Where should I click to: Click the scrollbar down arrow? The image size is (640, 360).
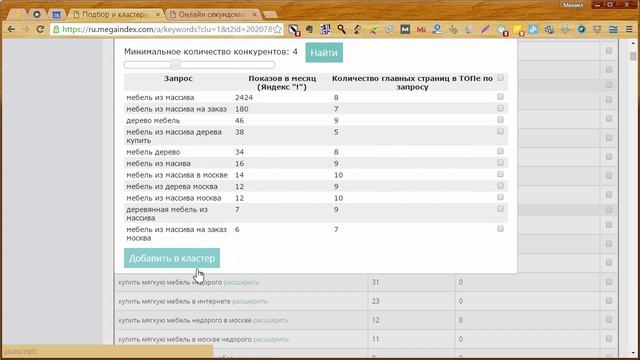tap(633, 353)
